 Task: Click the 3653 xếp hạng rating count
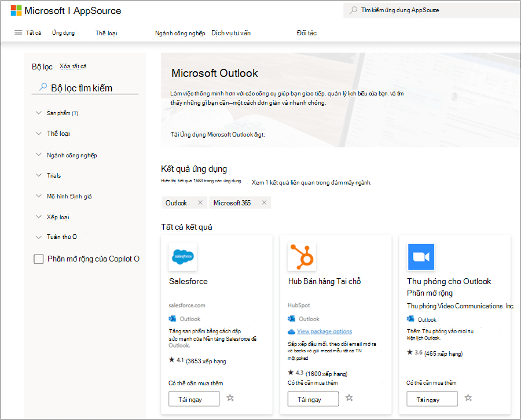pos(206,361)
